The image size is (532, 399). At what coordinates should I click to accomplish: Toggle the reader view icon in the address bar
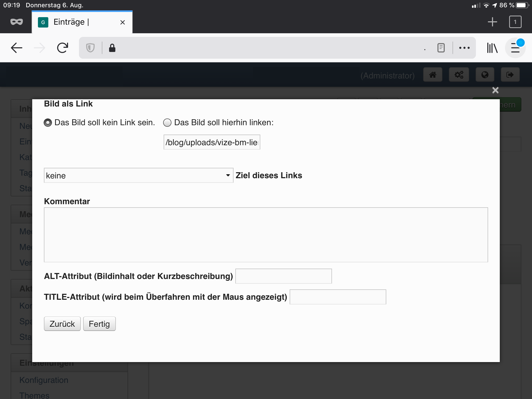point(441,48)
